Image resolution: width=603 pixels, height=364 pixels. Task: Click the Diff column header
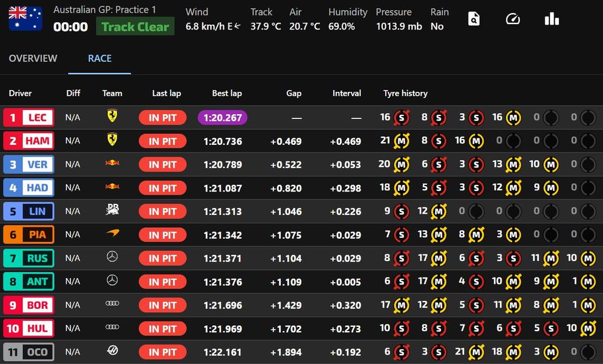[x=73, y=93]
